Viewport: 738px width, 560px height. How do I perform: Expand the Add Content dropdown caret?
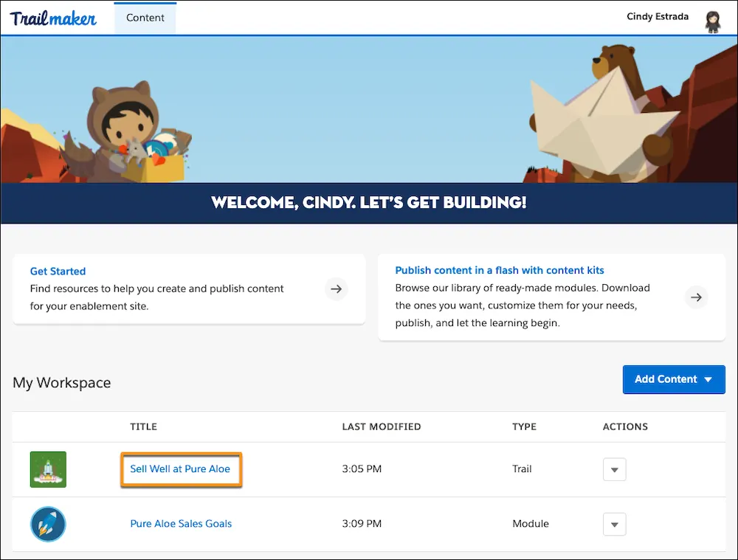click(x=707, y=379)
